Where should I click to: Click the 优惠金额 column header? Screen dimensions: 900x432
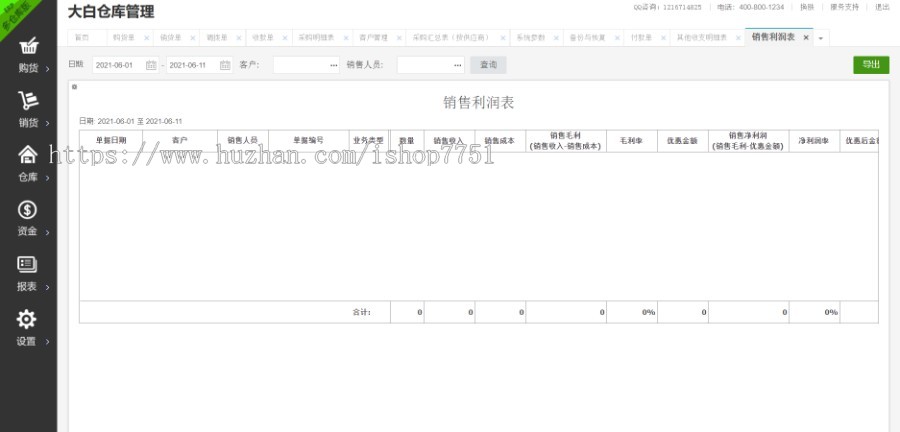click(x=683, y=141)
